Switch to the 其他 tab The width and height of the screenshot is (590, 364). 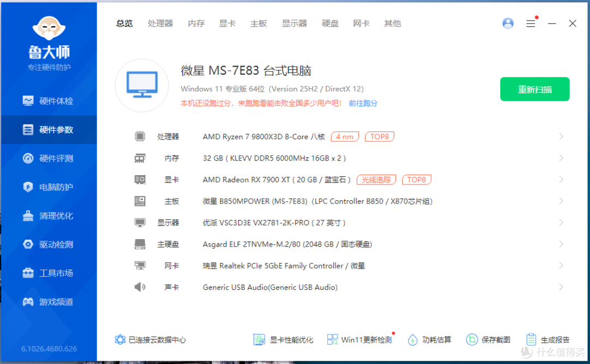pyautogui.click(x=392, y=23)
